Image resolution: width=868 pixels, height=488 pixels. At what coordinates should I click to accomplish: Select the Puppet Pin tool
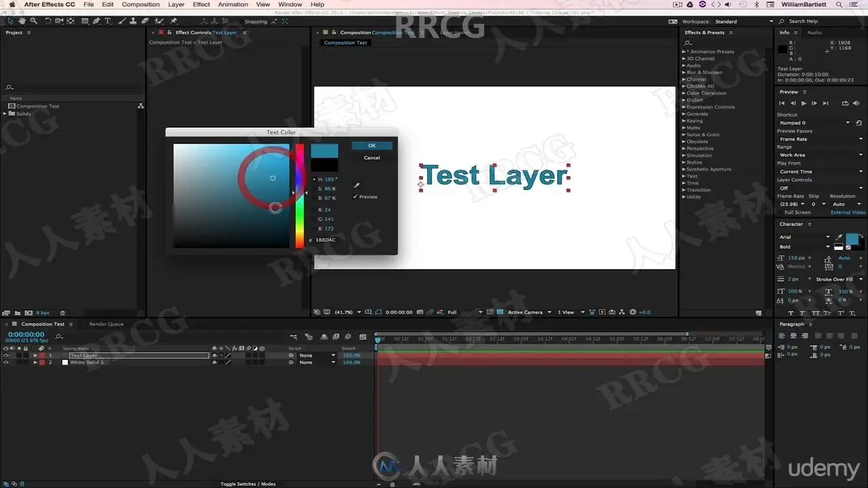point(174,21)
